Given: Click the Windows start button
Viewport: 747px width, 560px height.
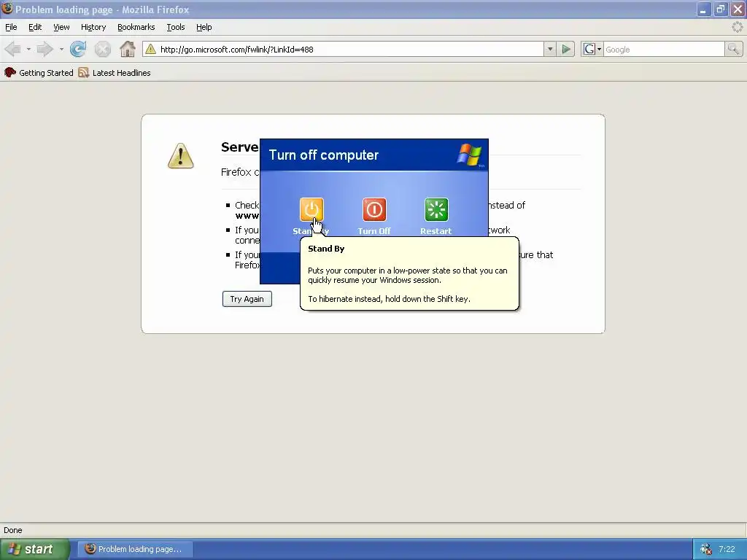Looking at the screenshot, I should point(34,549).
